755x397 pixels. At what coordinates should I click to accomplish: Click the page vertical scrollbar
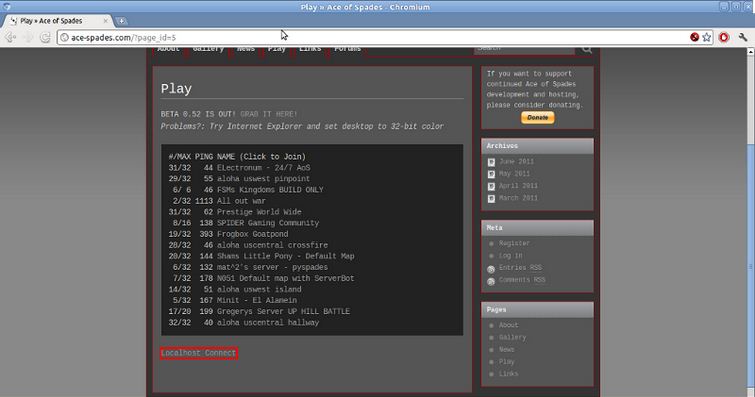click(x=750, y=222)
